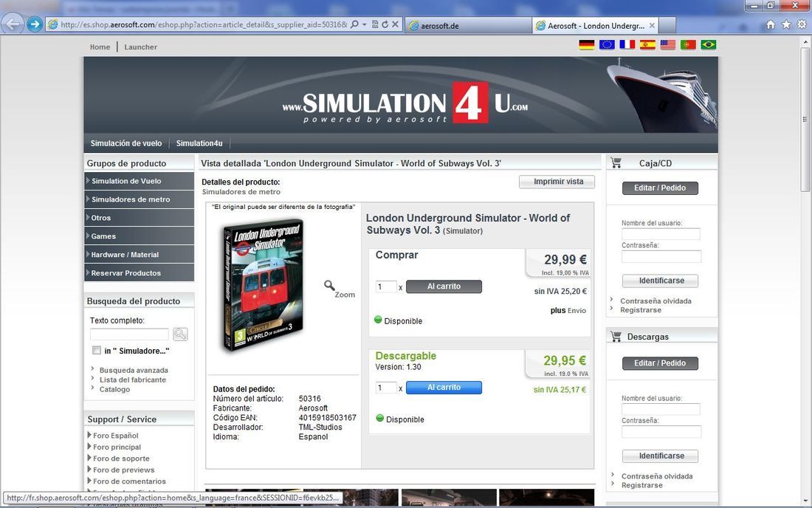Click quantity field for Descargable version
This screenshot has height=508, width=812.
tap(386, 388)
